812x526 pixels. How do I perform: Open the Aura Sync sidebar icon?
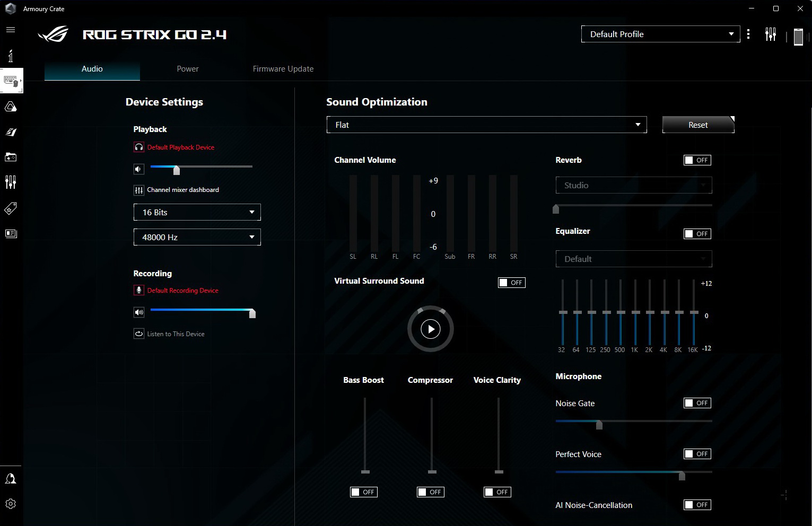pos(11,107)
